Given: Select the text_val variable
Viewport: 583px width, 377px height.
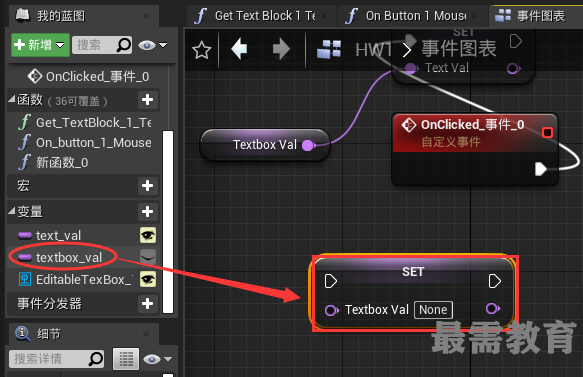Looking at the screenshot, I should (58, 235).
